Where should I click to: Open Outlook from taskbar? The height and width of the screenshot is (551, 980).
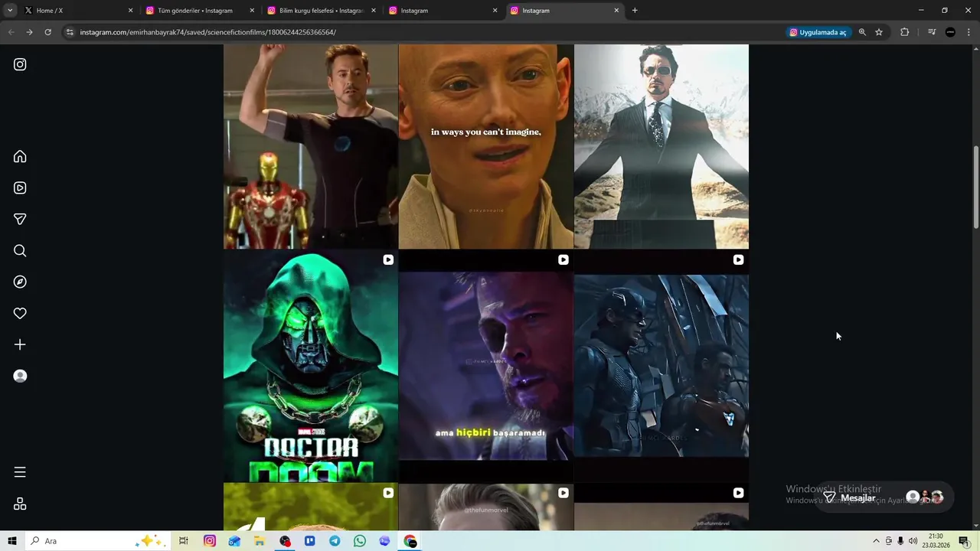(234, 541)
